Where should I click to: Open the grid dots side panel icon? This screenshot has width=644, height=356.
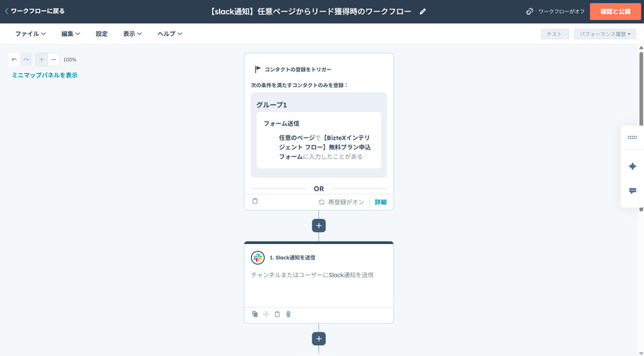point(632,138)
